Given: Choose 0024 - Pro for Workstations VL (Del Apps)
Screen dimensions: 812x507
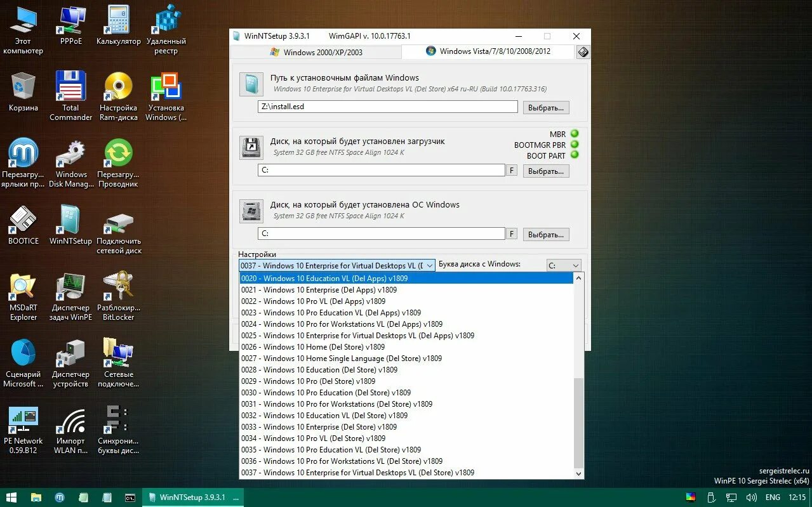Looking at the screenshot, I should [406, 324].
